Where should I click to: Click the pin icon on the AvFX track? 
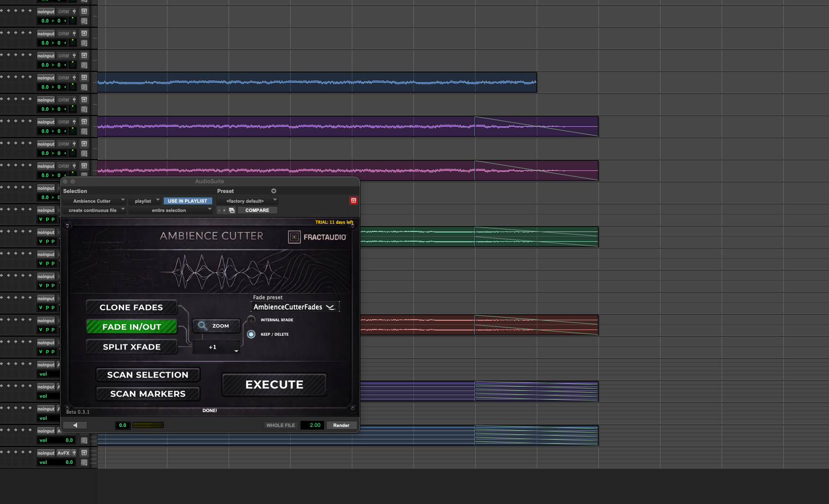point(74,453)
